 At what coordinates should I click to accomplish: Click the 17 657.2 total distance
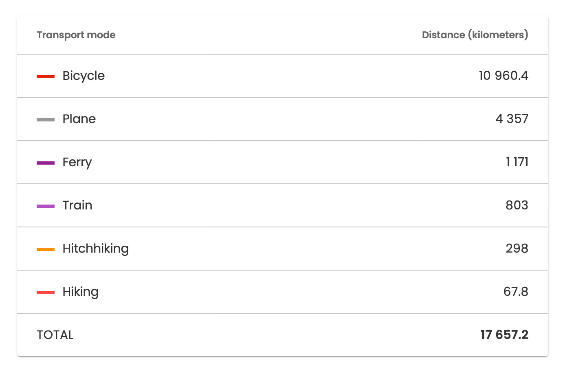click(x=504, y=335)
